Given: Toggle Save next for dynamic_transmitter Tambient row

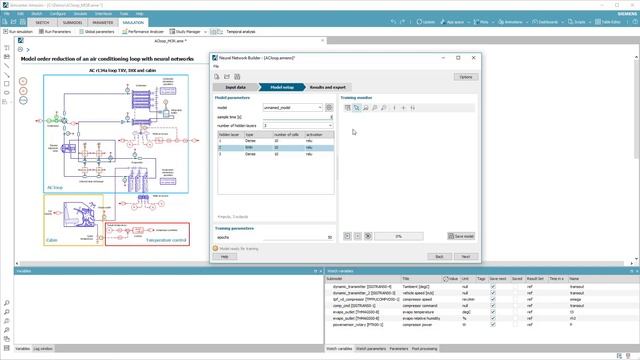Looking at the screenshot, I should (x=493, y=287).
